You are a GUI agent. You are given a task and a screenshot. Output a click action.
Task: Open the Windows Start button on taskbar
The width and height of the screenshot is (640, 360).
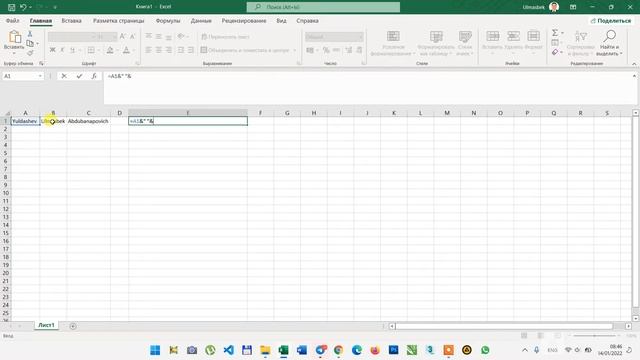pos(155,350)
